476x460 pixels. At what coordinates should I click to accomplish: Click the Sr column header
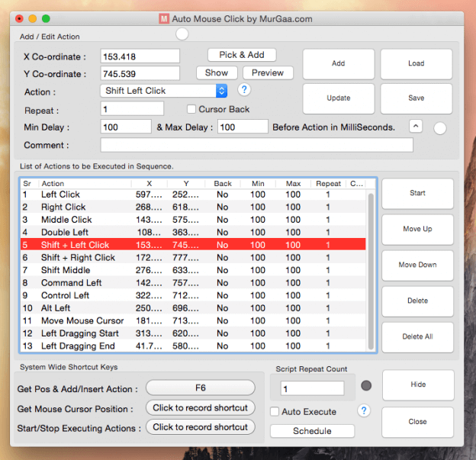tap(30, 183)
